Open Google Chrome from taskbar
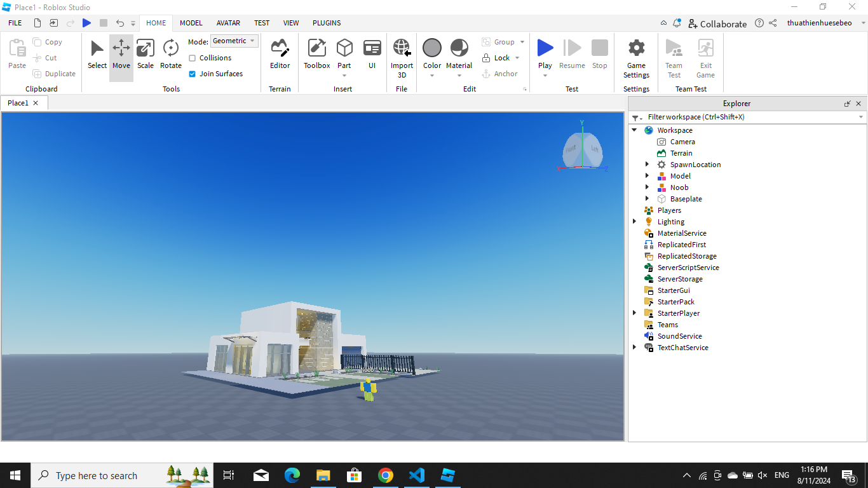Screen dimensions: 868x488 coord(385,475)
